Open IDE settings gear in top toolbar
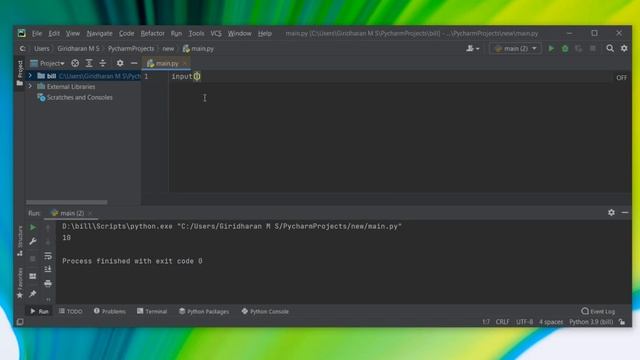 point(624,49)
